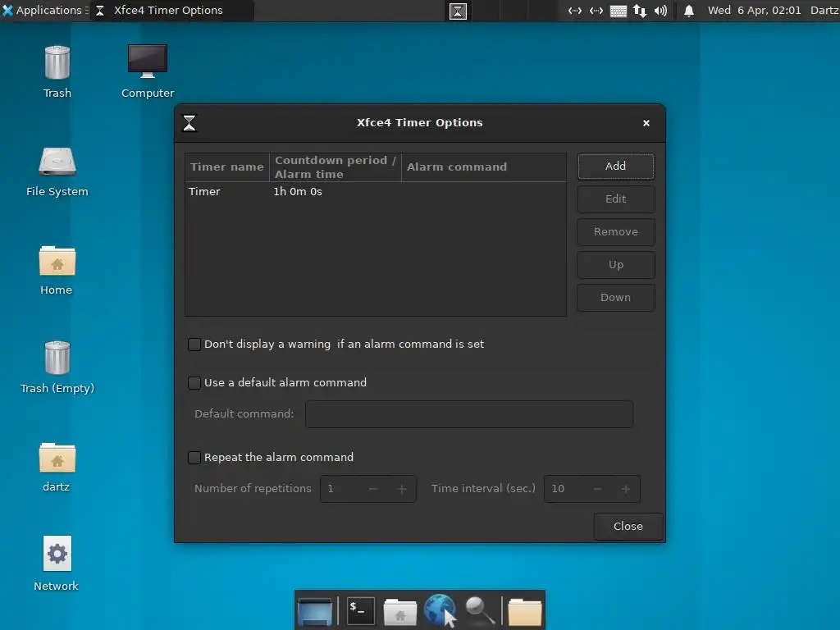Launch the Web Browser globe dock icon
This screenshot has height=630, width=840.
[440, 609]
